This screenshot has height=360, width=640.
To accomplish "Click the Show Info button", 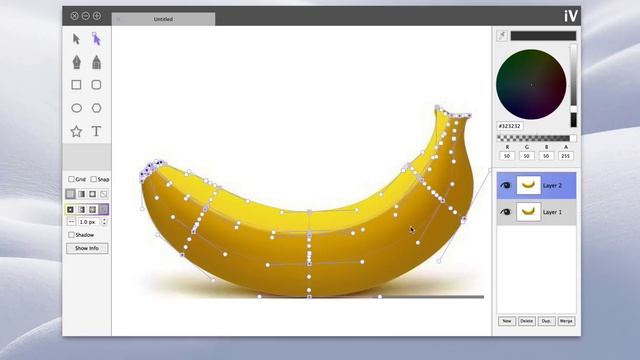I will pos(87,248).
